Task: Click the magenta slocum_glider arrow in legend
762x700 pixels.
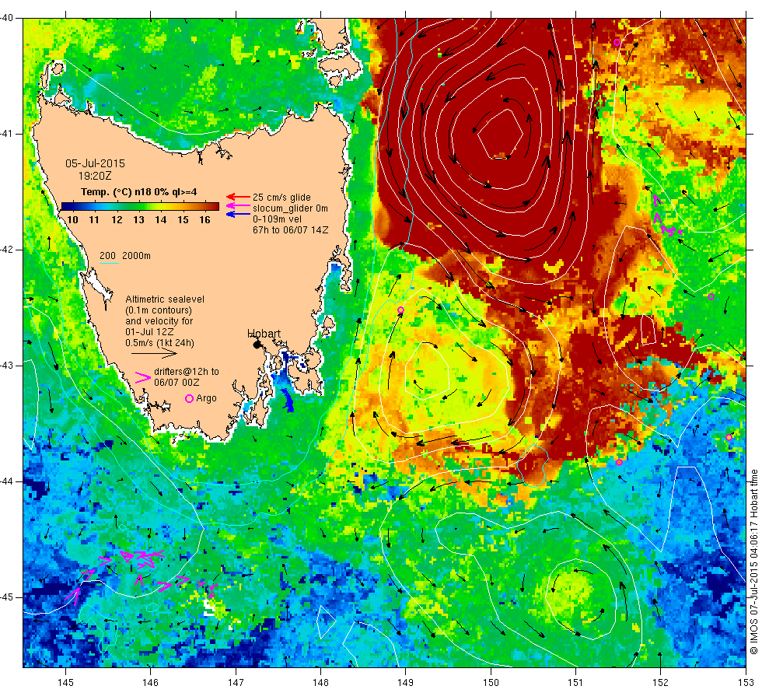Action: (x=238, y=205)
